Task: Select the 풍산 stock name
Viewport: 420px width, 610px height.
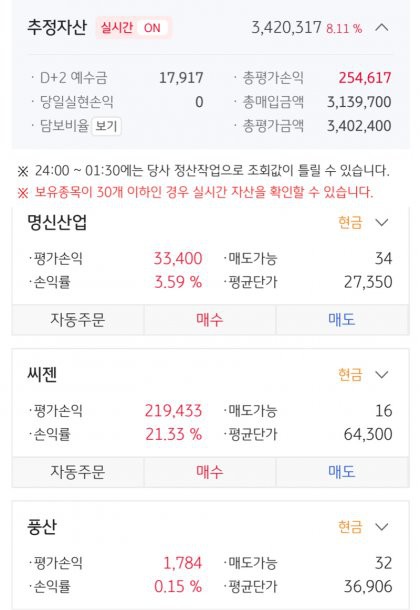Action: (42, 527)
